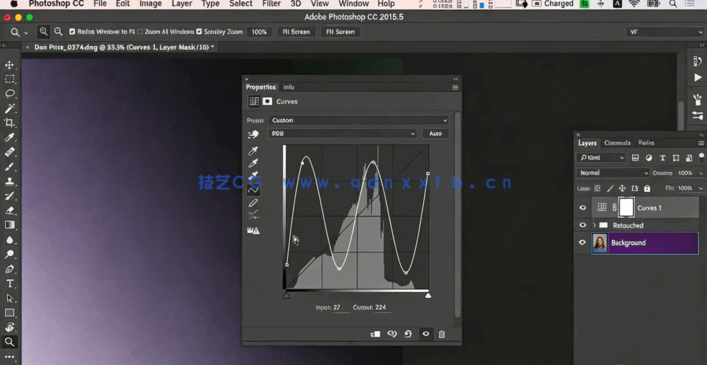
Task: Select the Rectangle shape tool
Action: click(9, 313)
